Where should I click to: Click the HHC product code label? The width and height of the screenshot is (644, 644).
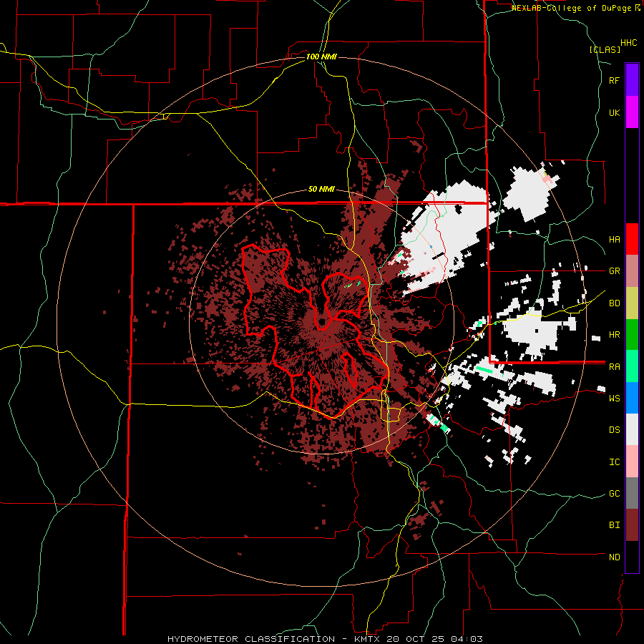[628, 42]
